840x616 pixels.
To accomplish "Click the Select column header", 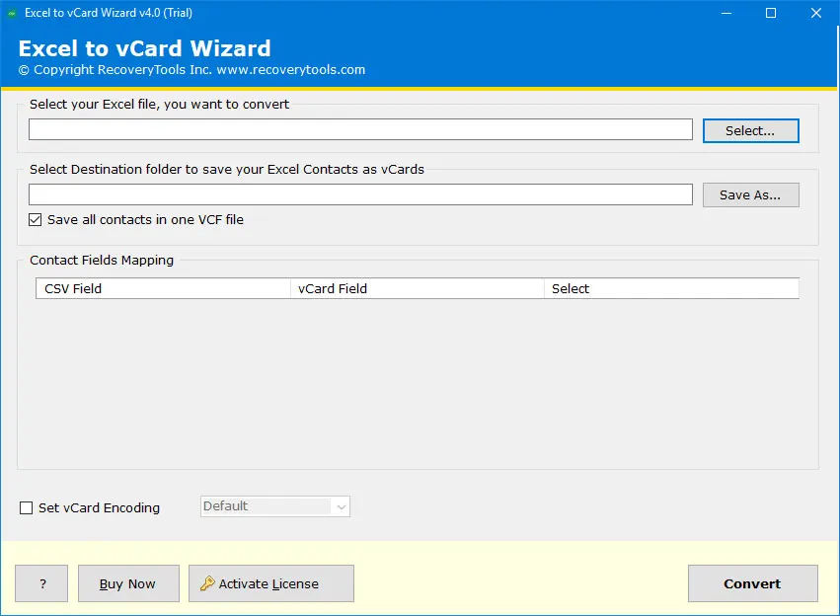I will click(670, 288).
